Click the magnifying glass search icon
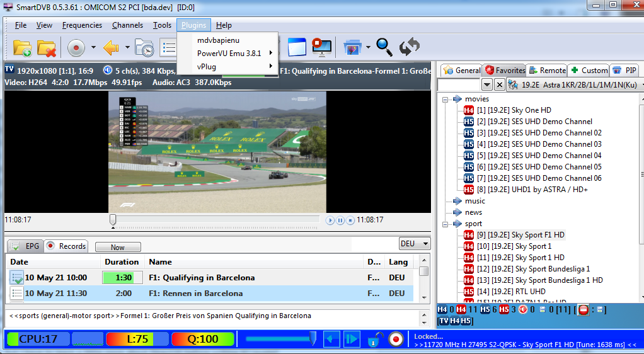644x354 pixels. [x=384, y=47]
